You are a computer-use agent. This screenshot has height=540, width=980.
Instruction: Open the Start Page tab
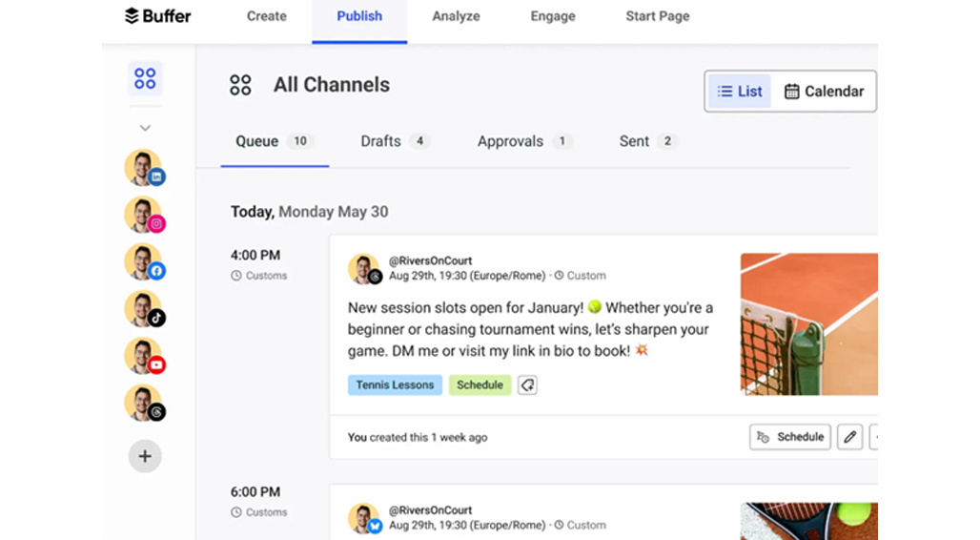click(x=658, y=16)
